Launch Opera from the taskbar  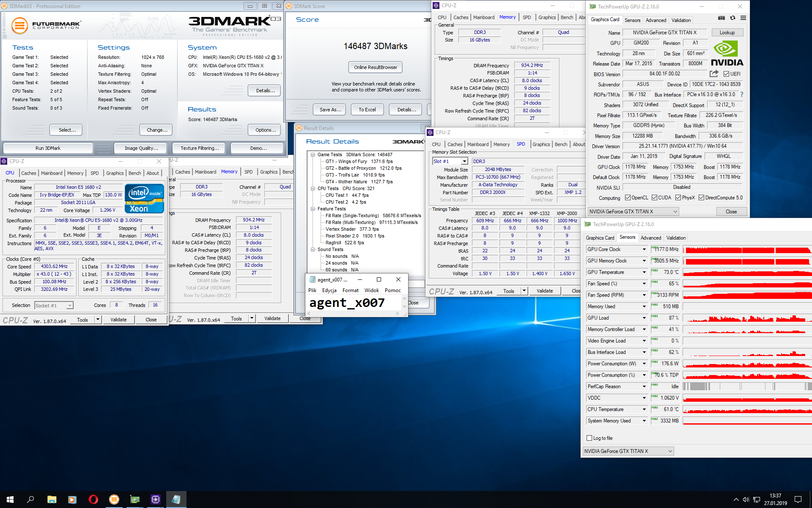[x=93, y=500]
